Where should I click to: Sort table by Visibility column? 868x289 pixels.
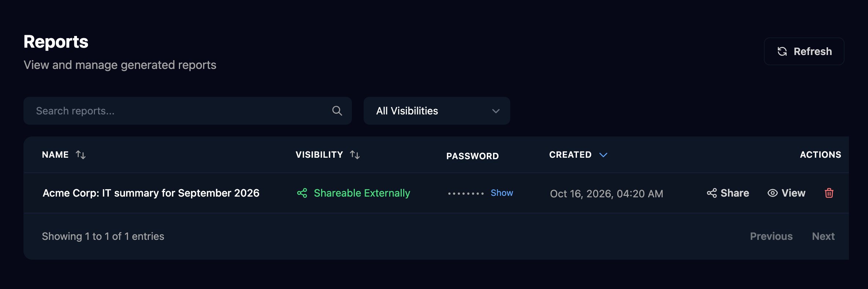(x=328, y=155)
